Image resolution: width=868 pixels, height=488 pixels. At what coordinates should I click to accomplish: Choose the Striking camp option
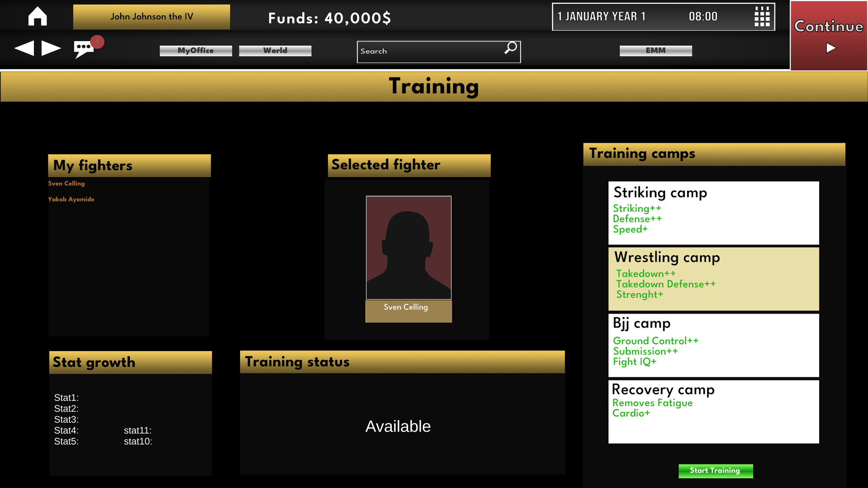(713, 213)
